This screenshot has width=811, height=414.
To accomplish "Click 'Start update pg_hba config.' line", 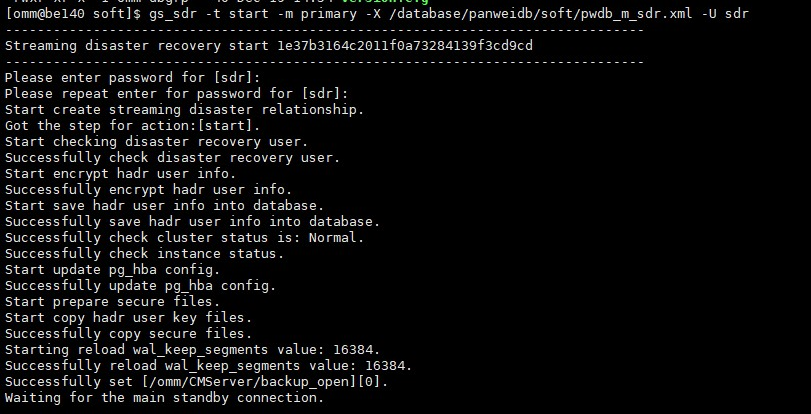I will pos(113,270).
